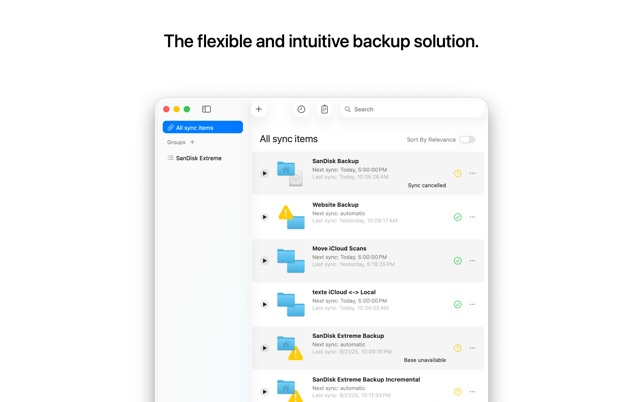The height and width of the screenshot is (402, 643).
Task: Start the Move iCloud Scans sync
Action: click(x=265, y=261)
